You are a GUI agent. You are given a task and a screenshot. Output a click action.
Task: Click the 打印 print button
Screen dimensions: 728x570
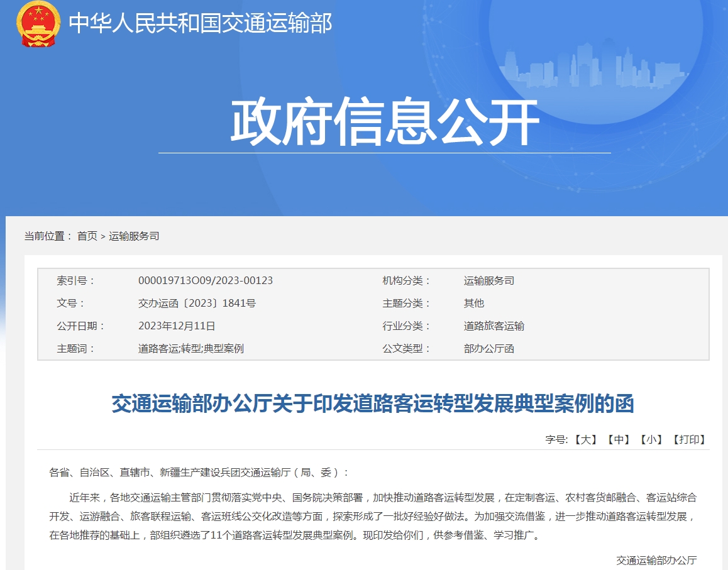(690, 439)
